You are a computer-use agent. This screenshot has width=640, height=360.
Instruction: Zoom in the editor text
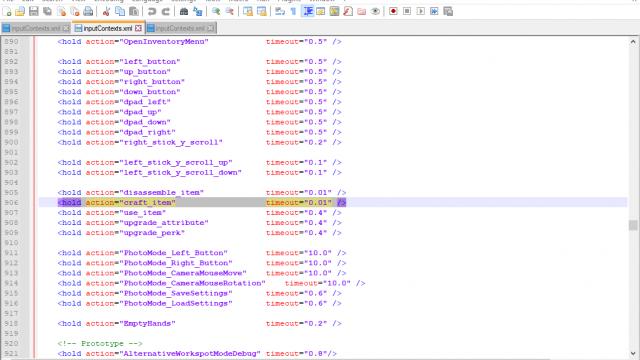[216, 11]
